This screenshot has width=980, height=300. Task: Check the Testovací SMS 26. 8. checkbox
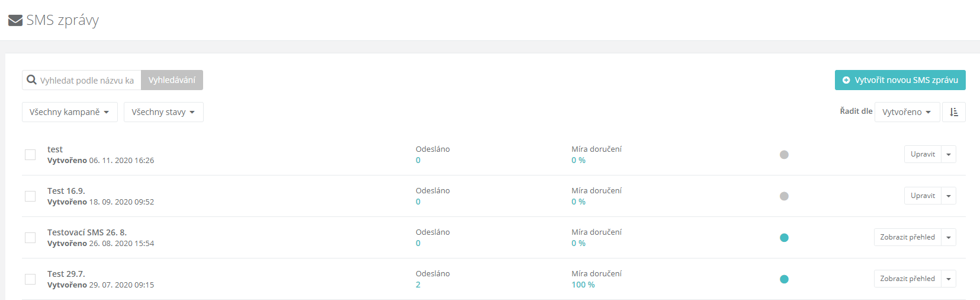[30, 238]
